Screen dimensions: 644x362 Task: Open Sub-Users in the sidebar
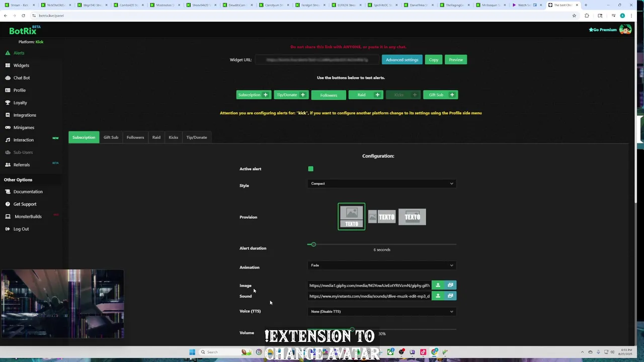coord(23,152)
